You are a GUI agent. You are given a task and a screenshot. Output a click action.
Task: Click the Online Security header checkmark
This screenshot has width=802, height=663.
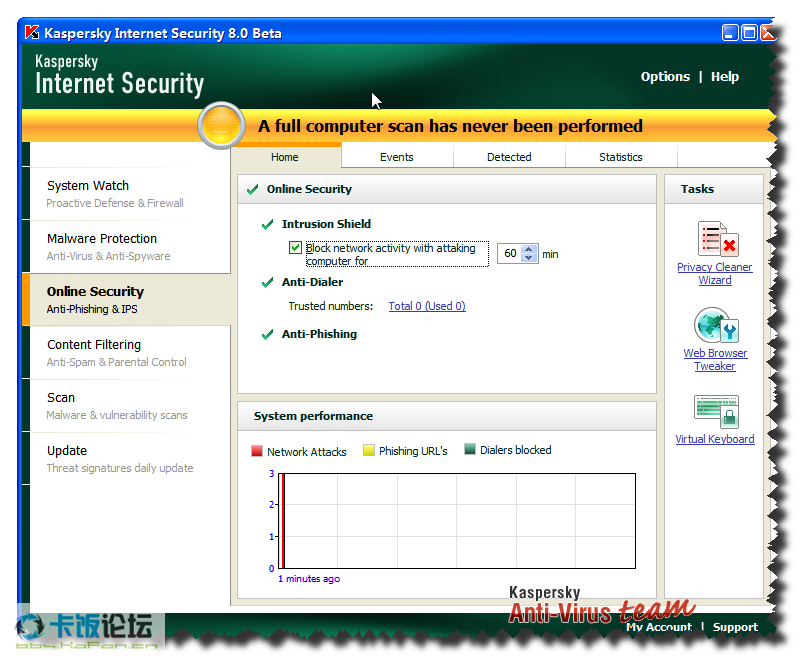(x=252, y=189)
